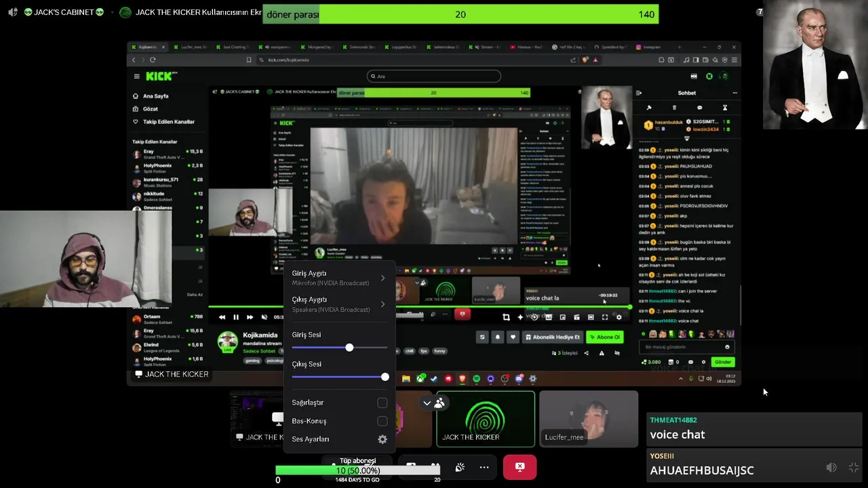
Task: Click the speech bubble icon in chat toolbar
Action: coord(699,108)
